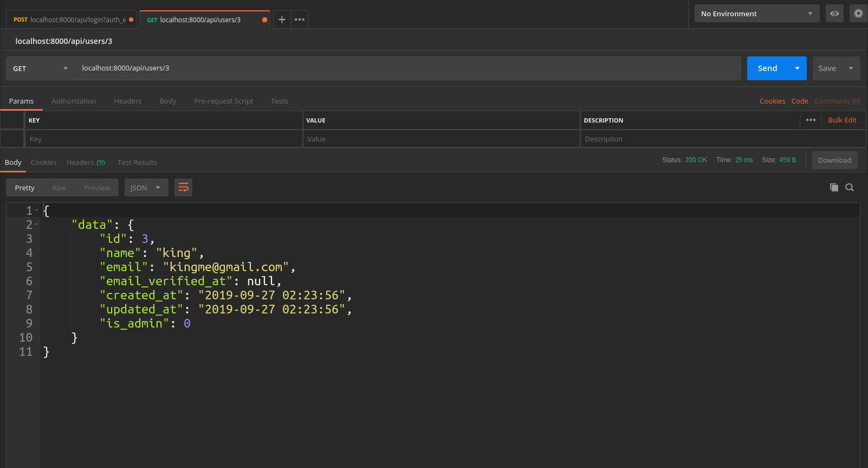Open Save button dropdown arrow
Image resolution: width=868 pixels, height=468 pixels.
[851, 68]
